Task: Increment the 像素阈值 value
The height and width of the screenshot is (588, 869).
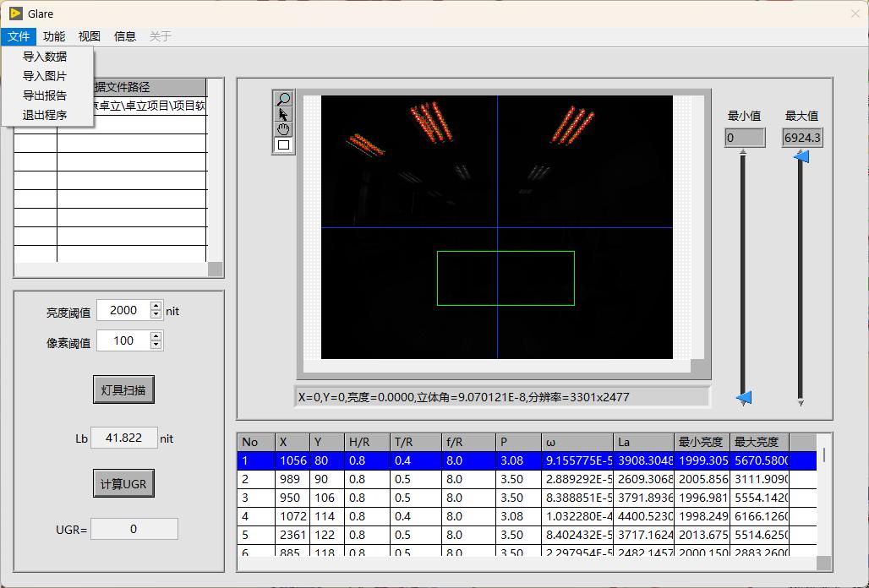Action: pyautogui.click(x=156, y=336)
